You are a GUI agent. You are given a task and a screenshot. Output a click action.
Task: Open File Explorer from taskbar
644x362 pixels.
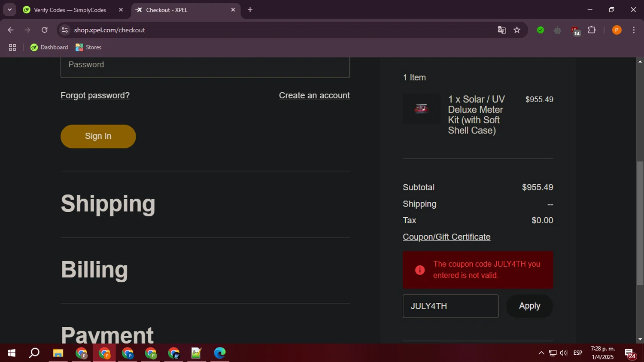(58, 353)
